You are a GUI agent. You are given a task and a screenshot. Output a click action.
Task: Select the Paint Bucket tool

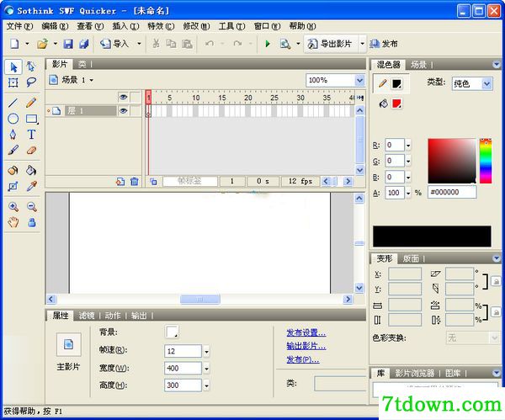click(x=31, y=170)
